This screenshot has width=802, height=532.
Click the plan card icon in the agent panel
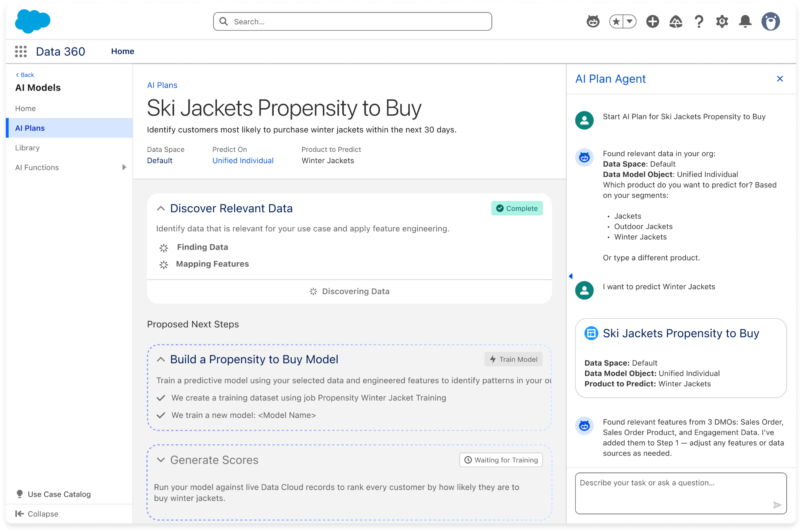coord(591,333)
